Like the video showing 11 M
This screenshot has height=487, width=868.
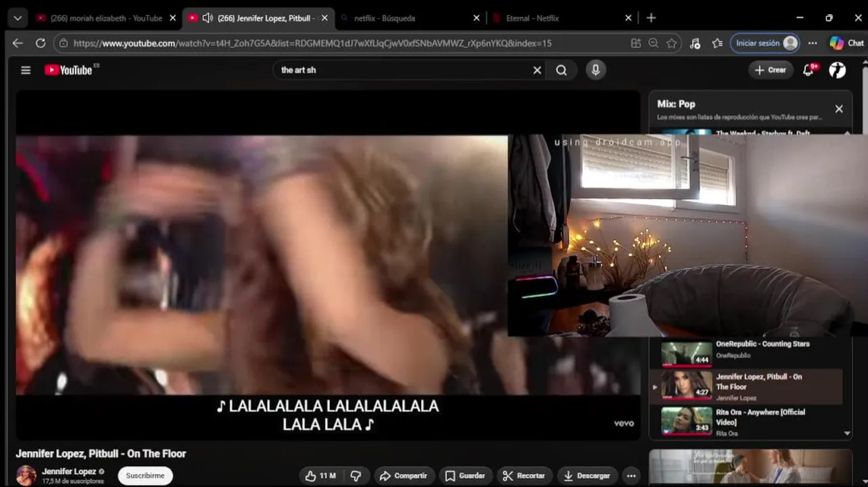tap(320, 476)
